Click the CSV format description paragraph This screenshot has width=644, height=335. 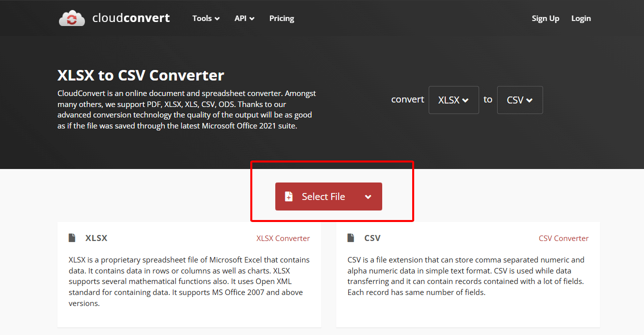[466, 276]
